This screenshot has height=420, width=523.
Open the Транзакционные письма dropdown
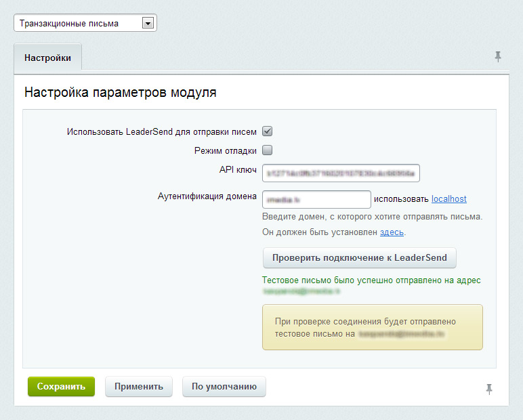pyautogui.click(x=85, y=23)
